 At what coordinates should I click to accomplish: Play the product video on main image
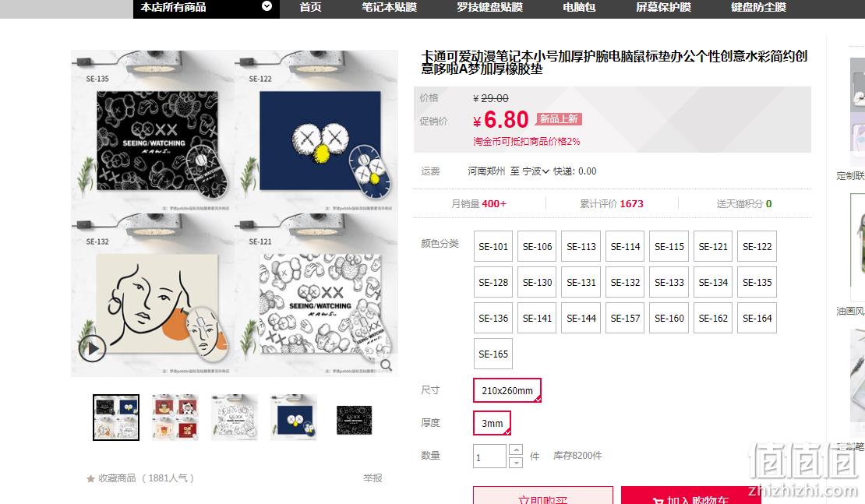(x=92, y=348)
